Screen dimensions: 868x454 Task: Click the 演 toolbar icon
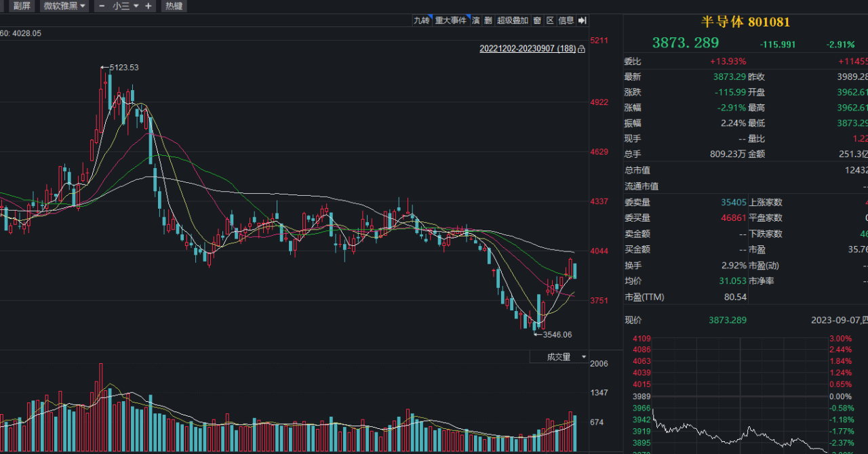click(476, 21)
